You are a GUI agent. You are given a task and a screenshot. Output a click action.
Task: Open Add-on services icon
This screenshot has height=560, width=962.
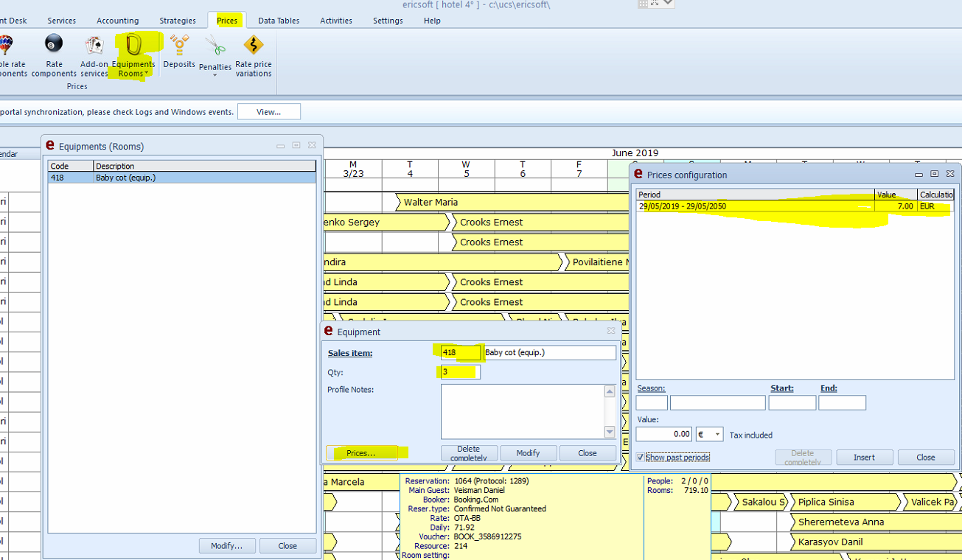pyautogui.click(x=94, y=55)
